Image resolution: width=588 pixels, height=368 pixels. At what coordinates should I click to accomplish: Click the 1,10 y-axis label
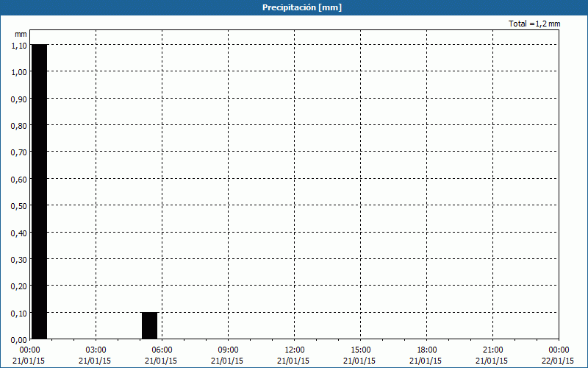click(19, 46)
